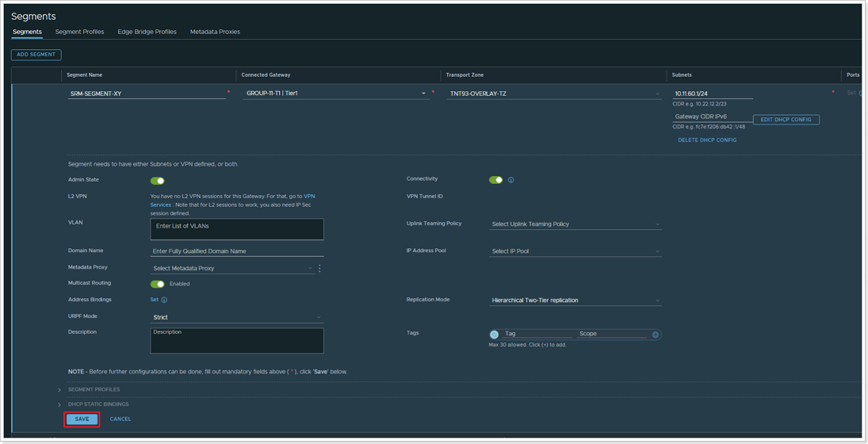
Task: Open Metadata Proxy three-dot options menu
Action: [x=319, y=269]
